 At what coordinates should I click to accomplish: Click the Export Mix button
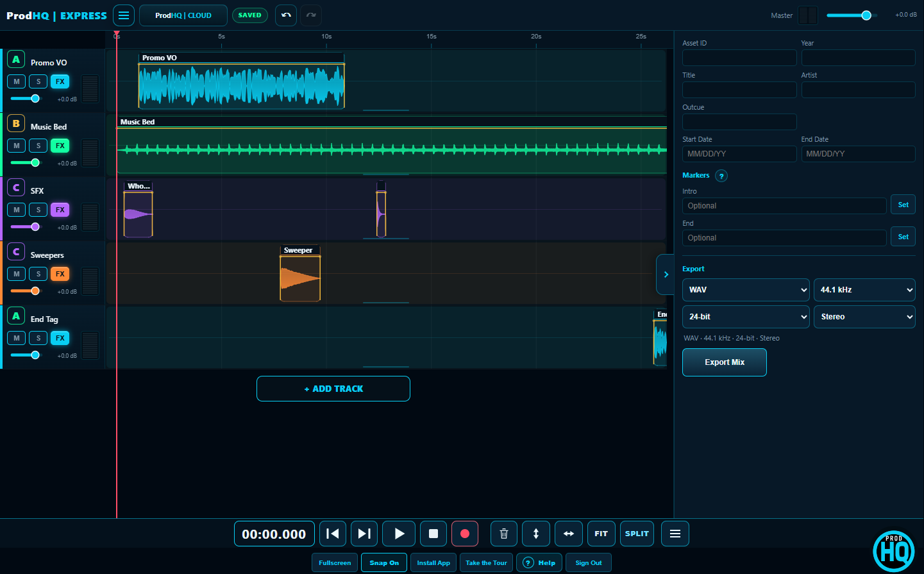coord(725,362)
